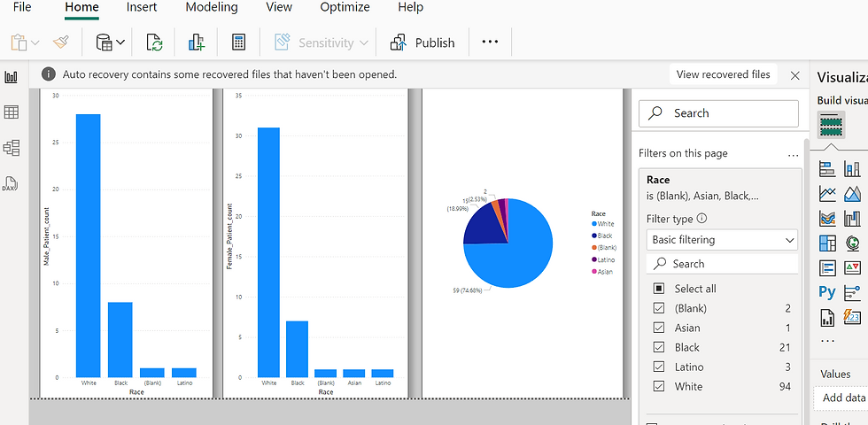Screen dimensions: 868x425
Task: Click the Paste clipboard icon
Action: (x=19, y=42)
